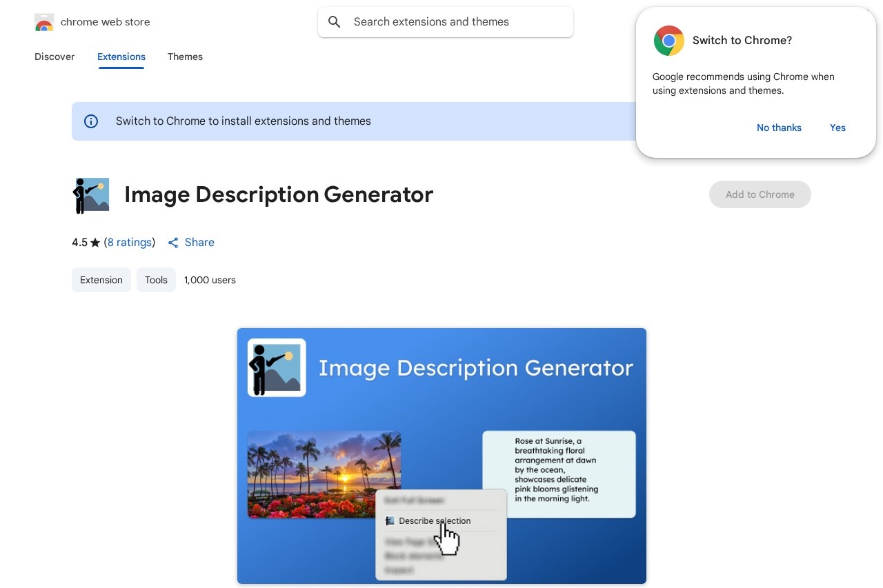Open the 8 ratings link

point(130,243)
